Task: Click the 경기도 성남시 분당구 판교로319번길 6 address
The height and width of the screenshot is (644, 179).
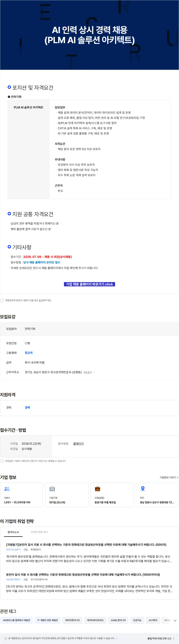Action: click(53, 372)
